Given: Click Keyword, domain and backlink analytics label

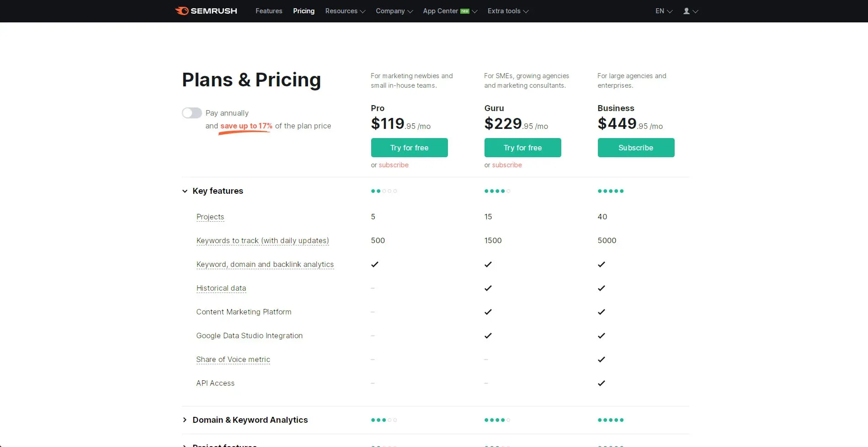Looking at the screenshot, I should pyautogui.click(x=265, y=264).
